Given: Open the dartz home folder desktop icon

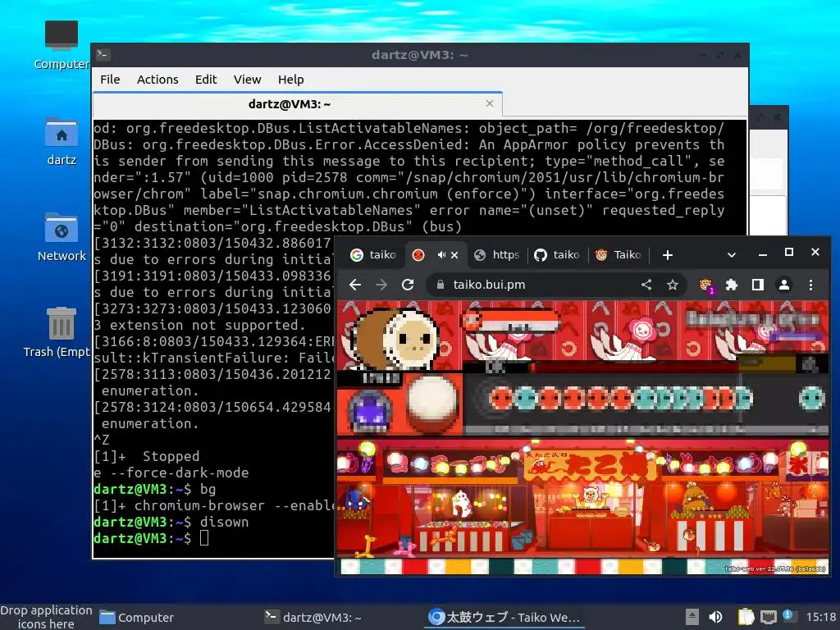Looking at the screenshot, I should pyautogui.click(x=61, y=142).
